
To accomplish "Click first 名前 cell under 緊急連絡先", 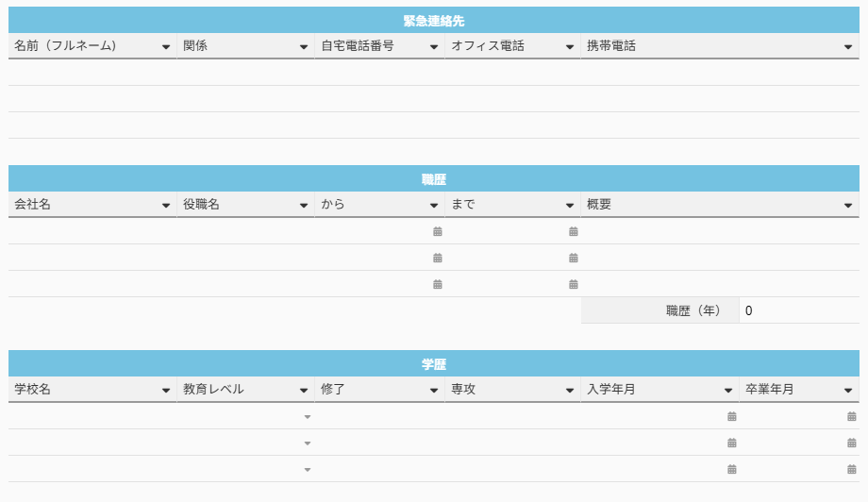I will pos(92,73).
